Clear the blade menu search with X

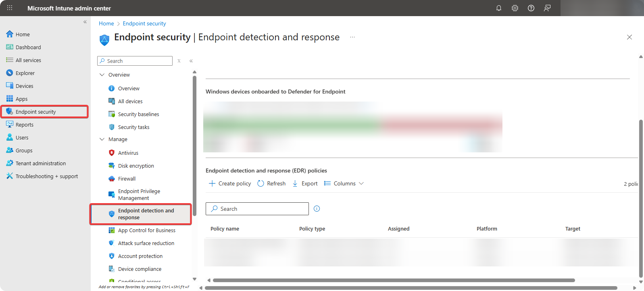pyautogui.click(x=179, y=61)
